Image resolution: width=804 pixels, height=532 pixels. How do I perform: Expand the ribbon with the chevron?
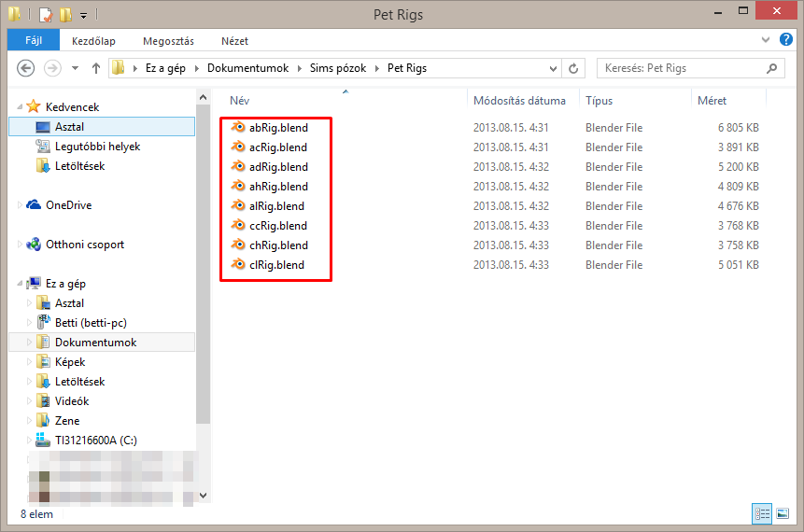(x=766, y=39)
